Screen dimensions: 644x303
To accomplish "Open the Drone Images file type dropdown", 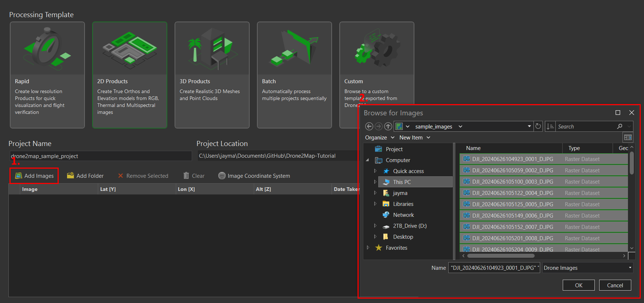I will (x=588, y=268).
